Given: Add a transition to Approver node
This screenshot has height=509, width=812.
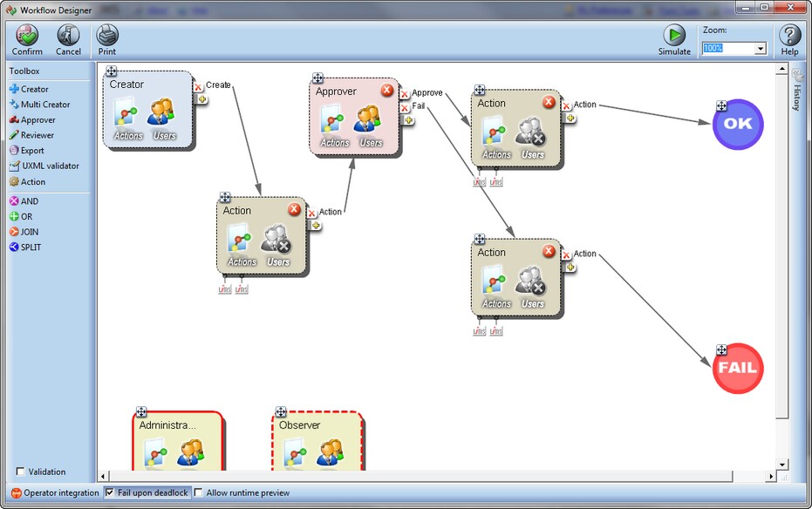Looking at the screenshot, I should click(408, 120).
